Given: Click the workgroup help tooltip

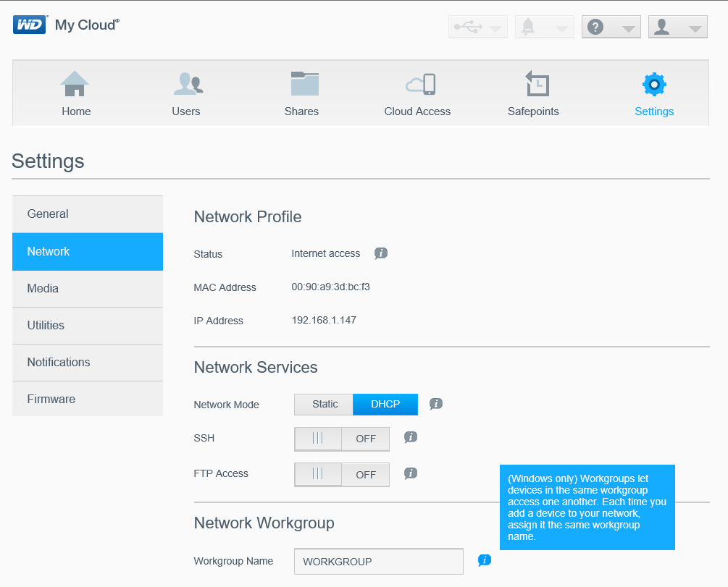Looking at the screenshot, I should (x=587, y=507).
